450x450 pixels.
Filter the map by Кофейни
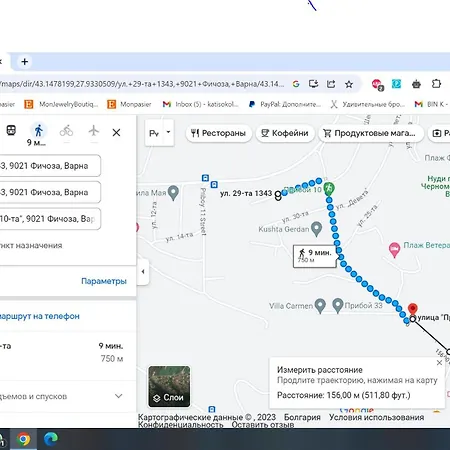[x=285, y=133]
